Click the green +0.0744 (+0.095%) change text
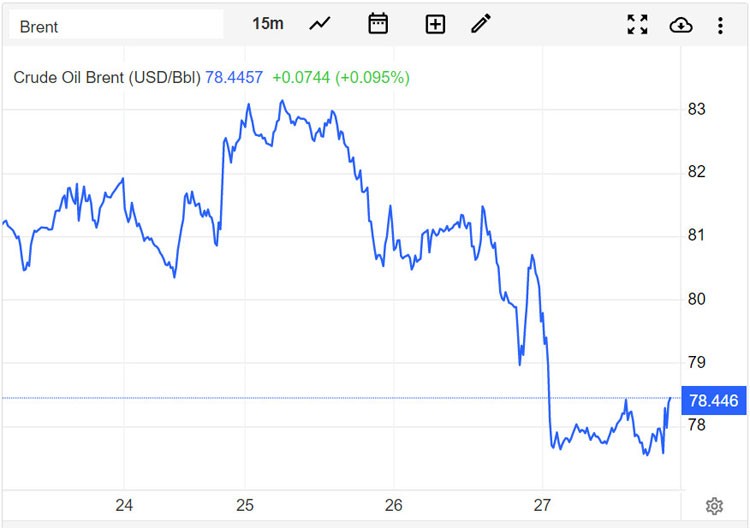Viewport: 750px width, 528px height. (x=341, y=77)
